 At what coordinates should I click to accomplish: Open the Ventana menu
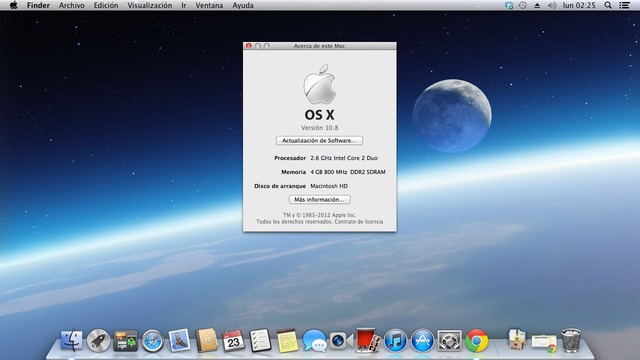tap(209, 5)
